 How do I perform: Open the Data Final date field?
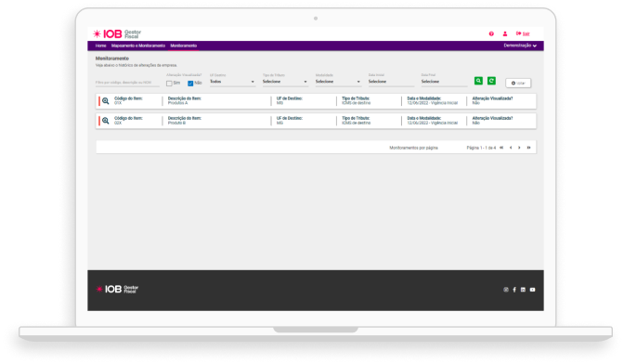tap(444, 82)
